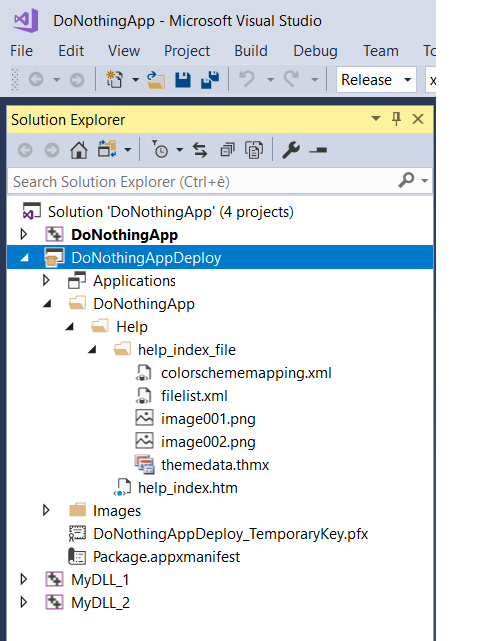
Task: Click the New Project toolbar icon
Action: click(115, 79)
